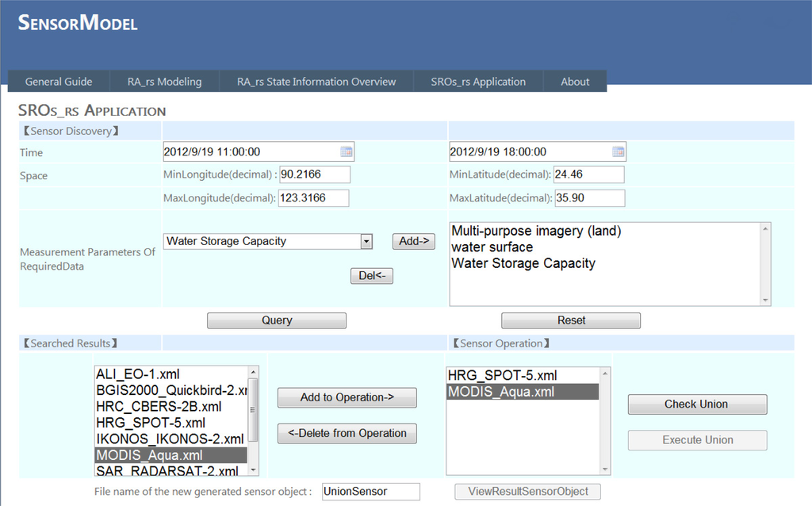Go to RA_rs State Information Overview tab
The image size is (812, 506).
tap(316, 82)
